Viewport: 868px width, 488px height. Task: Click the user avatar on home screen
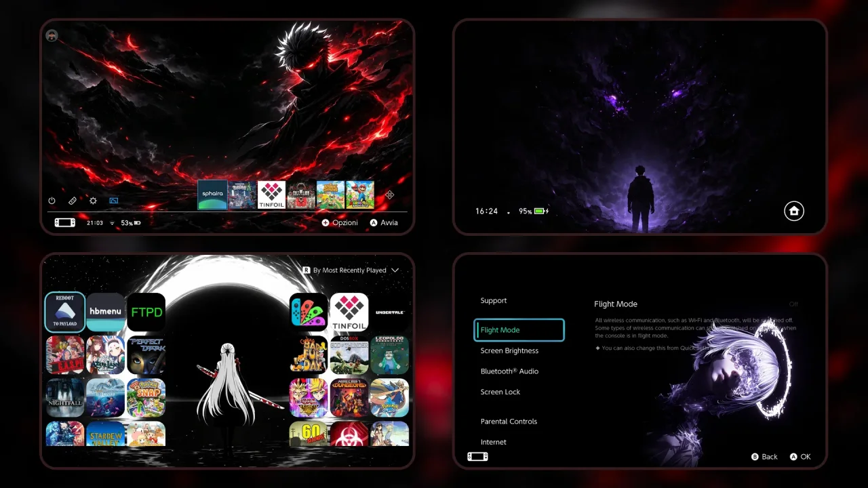pos(52,36)
